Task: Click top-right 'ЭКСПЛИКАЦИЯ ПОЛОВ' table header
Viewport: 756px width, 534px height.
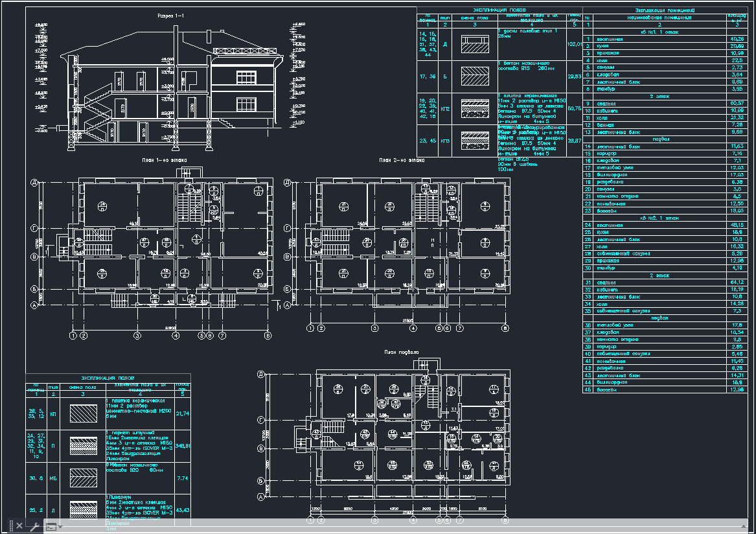Action: [499, 10]
